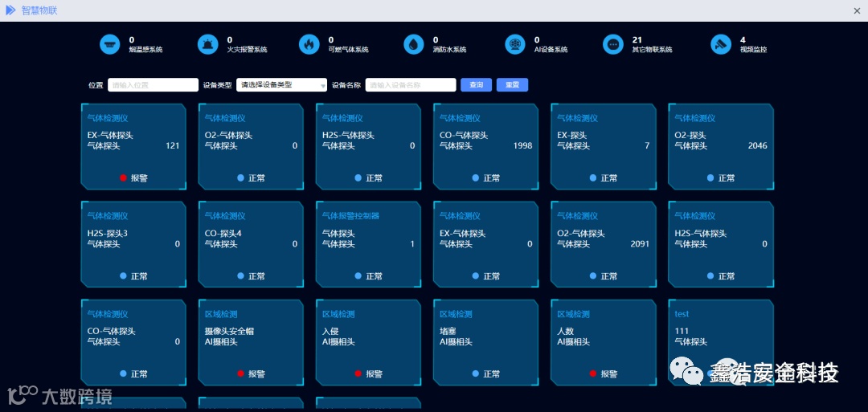Click the 报警 status text on 人数 card
This screenshot has width=868, height=412.
pyautogui.click(x=609, y=373)
